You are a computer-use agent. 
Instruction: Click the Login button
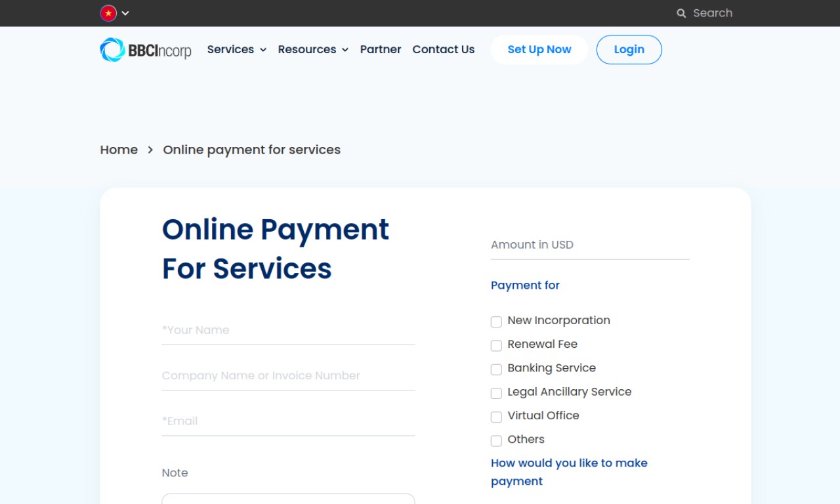[629, 49]
